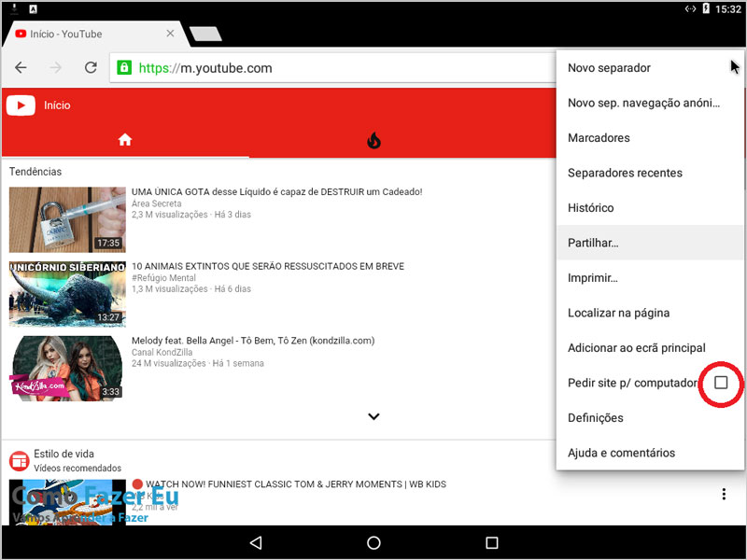
Task: Click the Estilo de vida channel icon
Action: coord(19,460)
